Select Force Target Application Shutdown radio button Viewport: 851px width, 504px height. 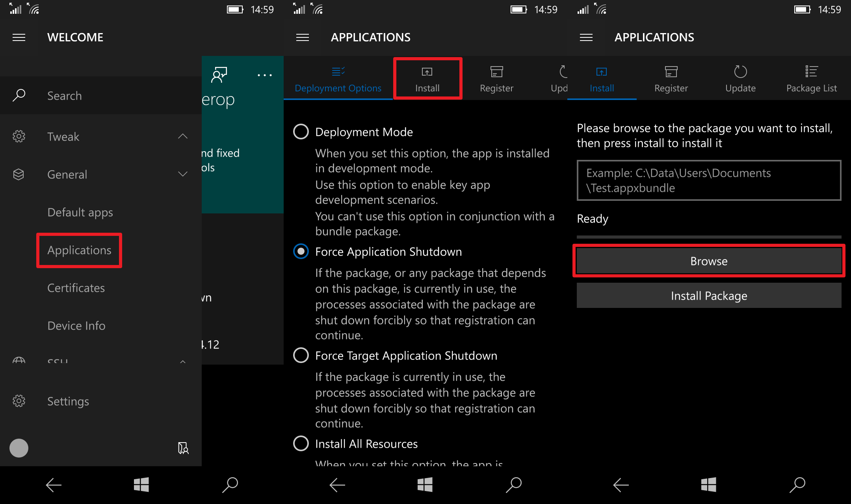(301, 355)
